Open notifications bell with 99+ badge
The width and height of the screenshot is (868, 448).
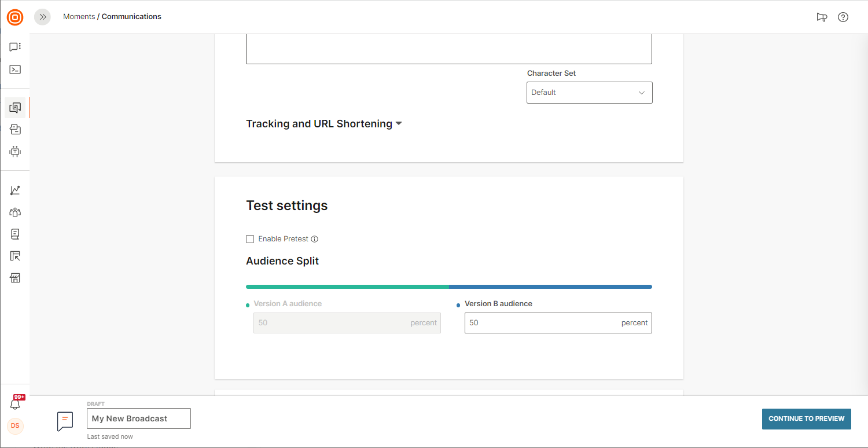(16, 403)
